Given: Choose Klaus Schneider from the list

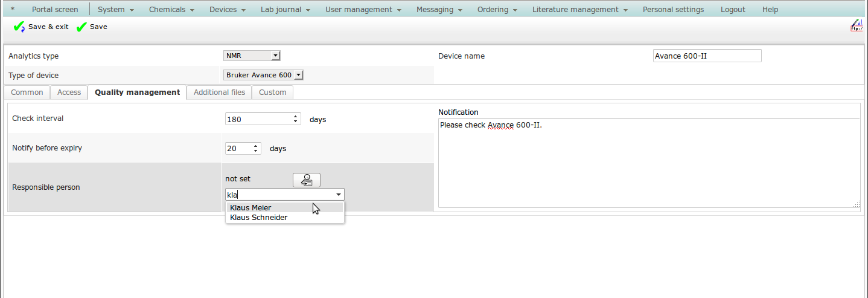Looking at the screenshot, I should (x=259, y=218).
